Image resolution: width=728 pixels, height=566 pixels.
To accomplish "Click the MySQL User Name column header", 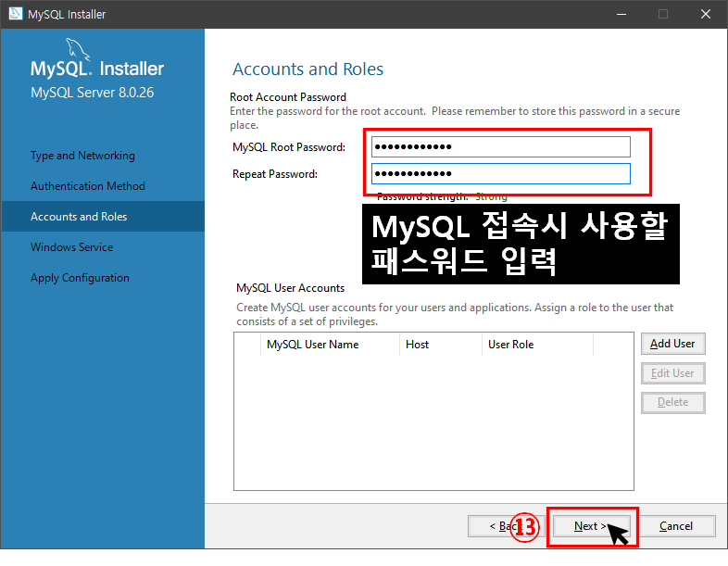I will pos(330,345).
